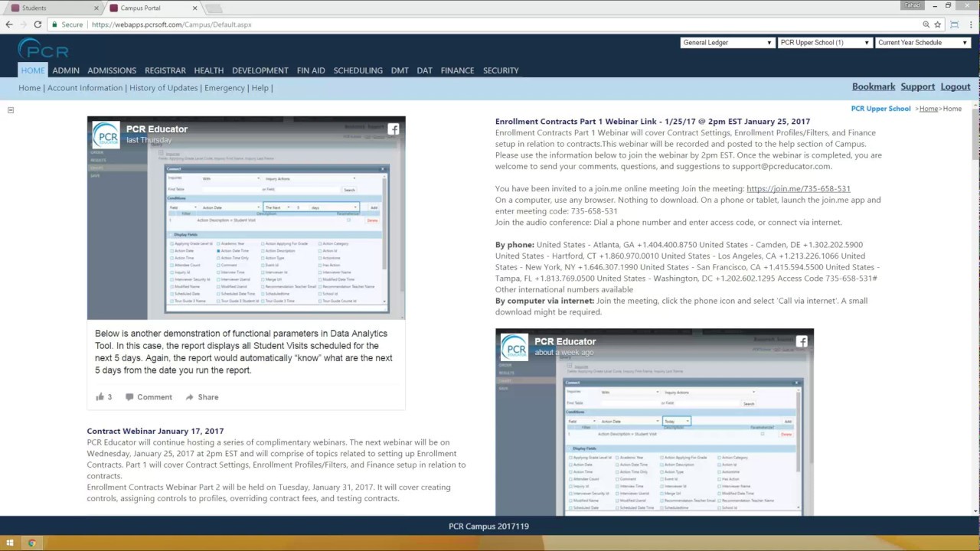This screenshot has width=980, height=551.
Task: Open the HEALTH menu
Action: tap(209, 70)
